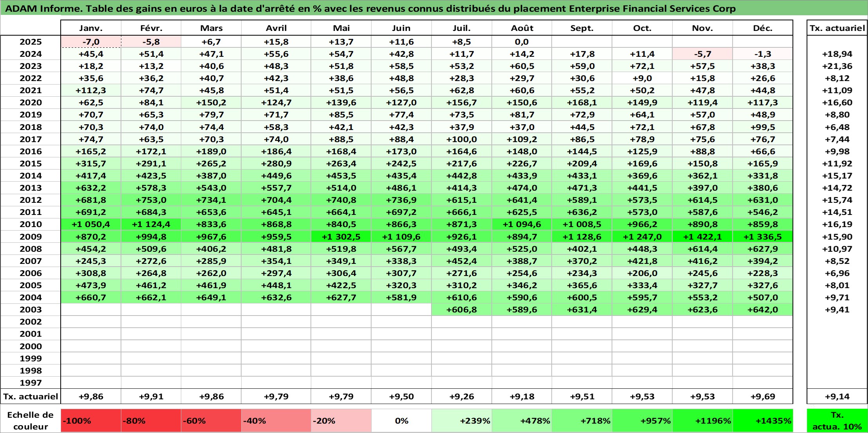Select the +453,5 cell in Mai 2014
Viewport: 868px width, 433px height.
[x=341, y=176]
